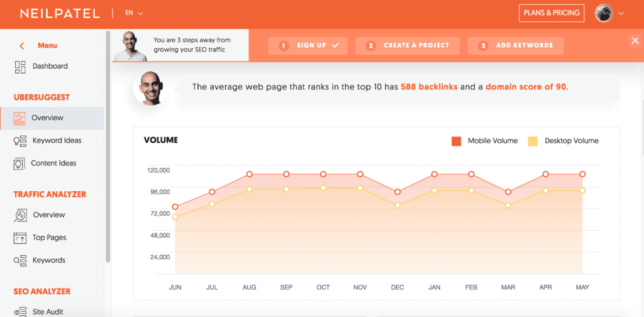Open Keyword Ideas page

tap(57, 140)
